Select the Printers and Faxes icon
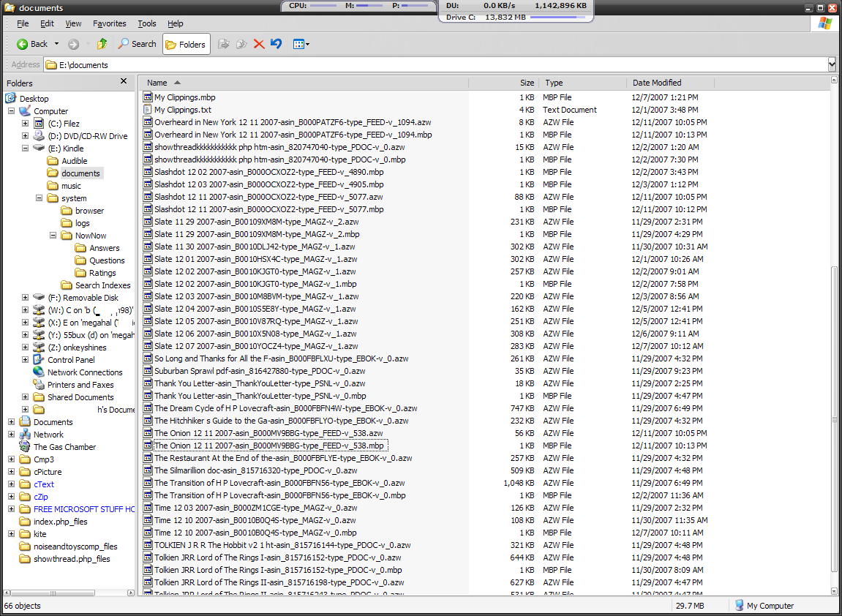Screen dimensions: 842x616 point(39,385)
